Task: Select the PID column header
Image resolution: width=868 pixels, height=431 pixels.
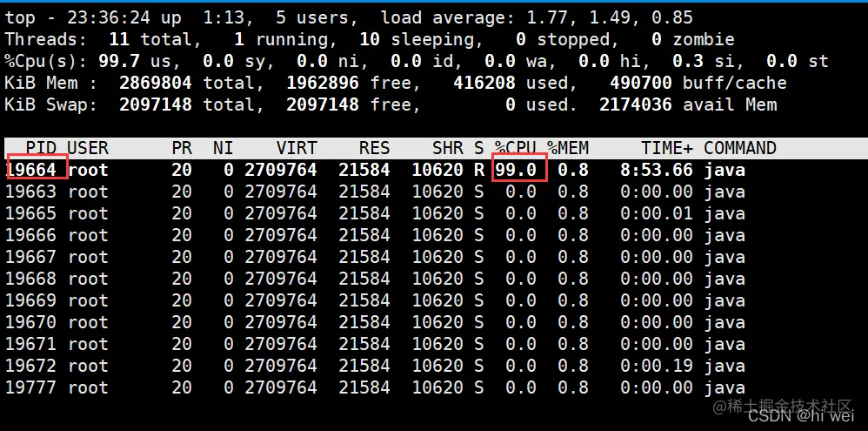Action: [x=42, y=148]
